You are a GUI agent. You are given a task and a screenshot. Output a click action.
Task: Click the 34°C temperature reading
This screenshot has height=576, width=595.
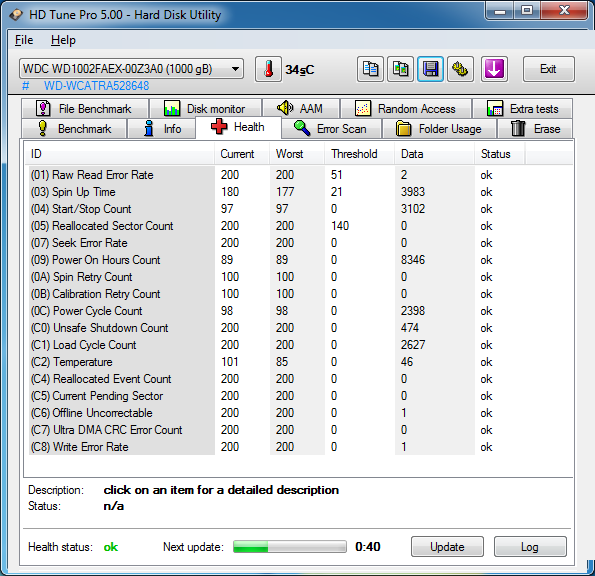point(300,70)
